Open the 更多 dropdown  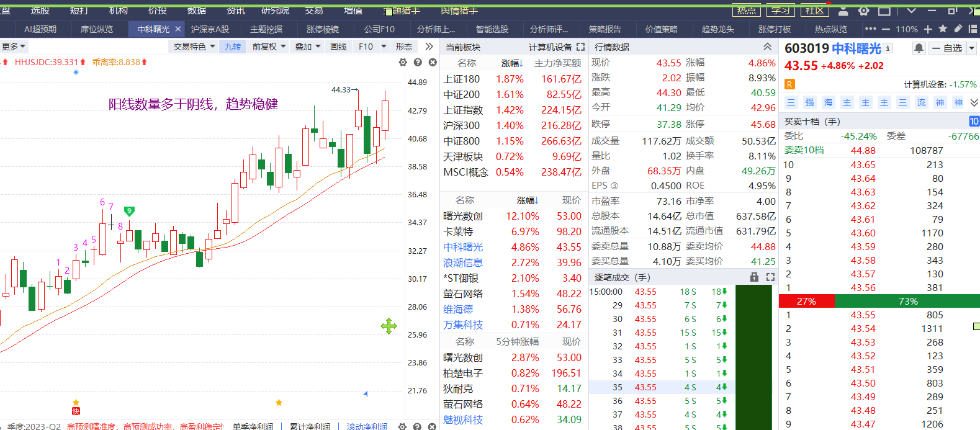tap(14, 47)
